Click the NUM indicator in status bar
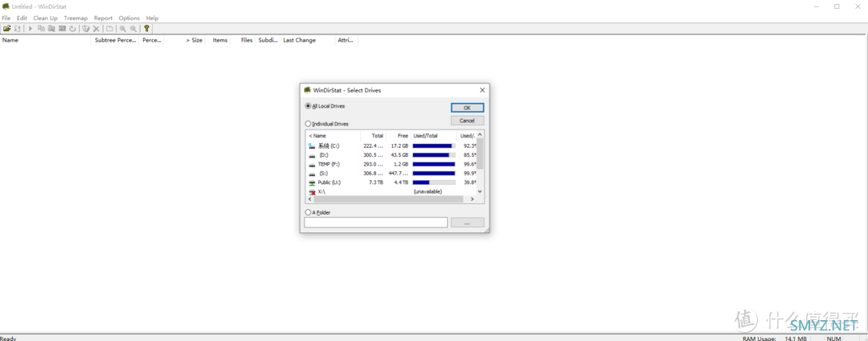 coord(833,338)
